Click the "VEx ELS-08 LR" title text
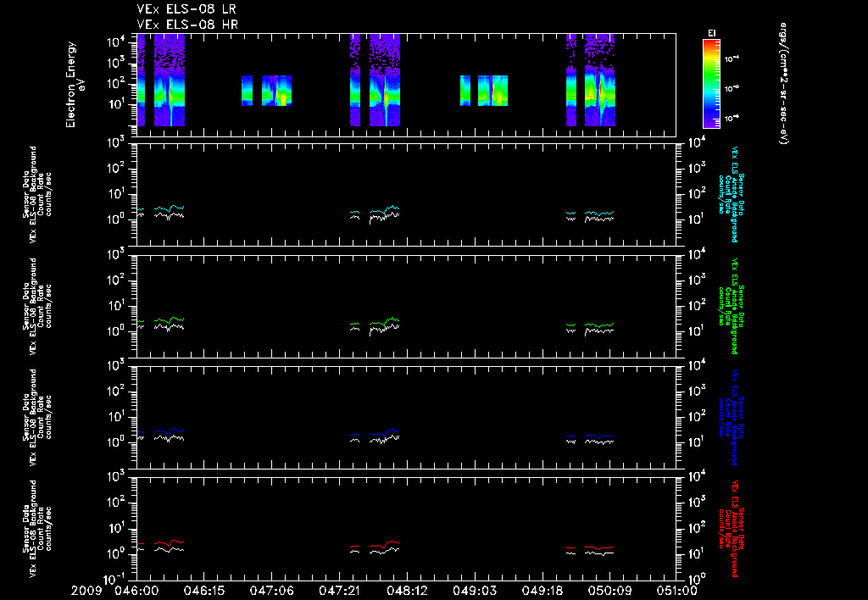This screenshot has width=868, height=600. click(186, 9)
